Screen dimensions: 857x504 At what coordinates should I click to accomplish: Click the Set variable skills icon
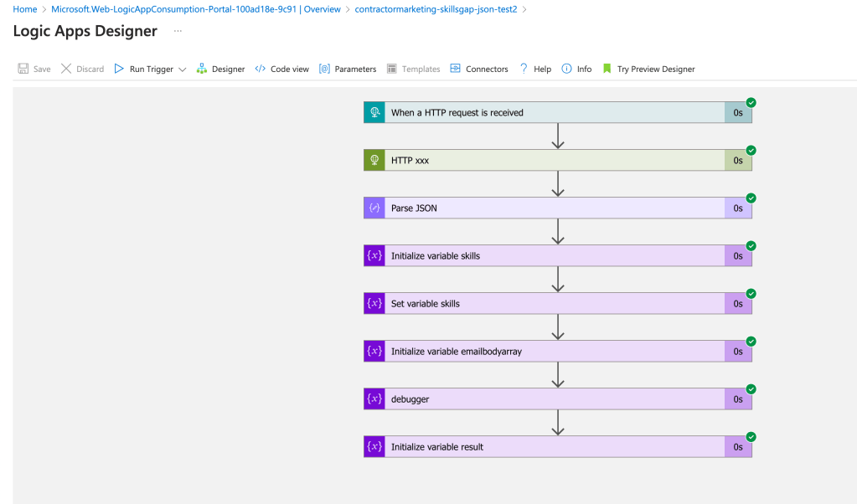click(374, 304)
